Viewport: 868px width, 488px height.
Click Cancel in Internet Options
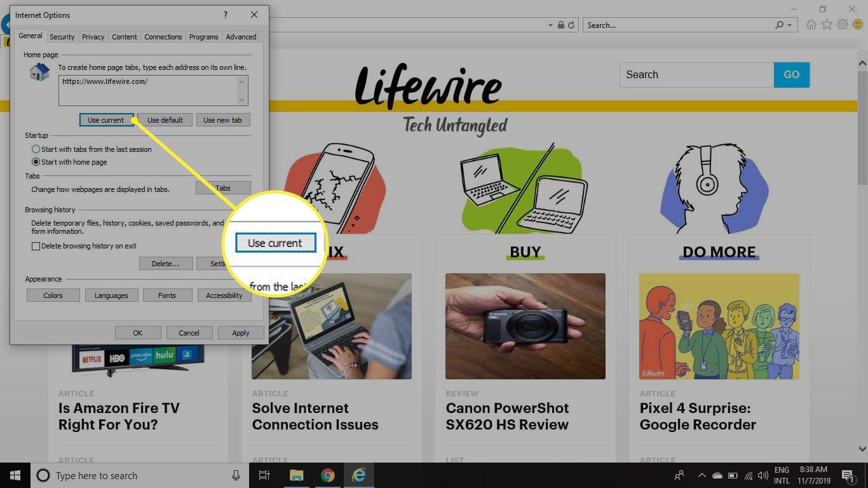(x=189, y=333)
